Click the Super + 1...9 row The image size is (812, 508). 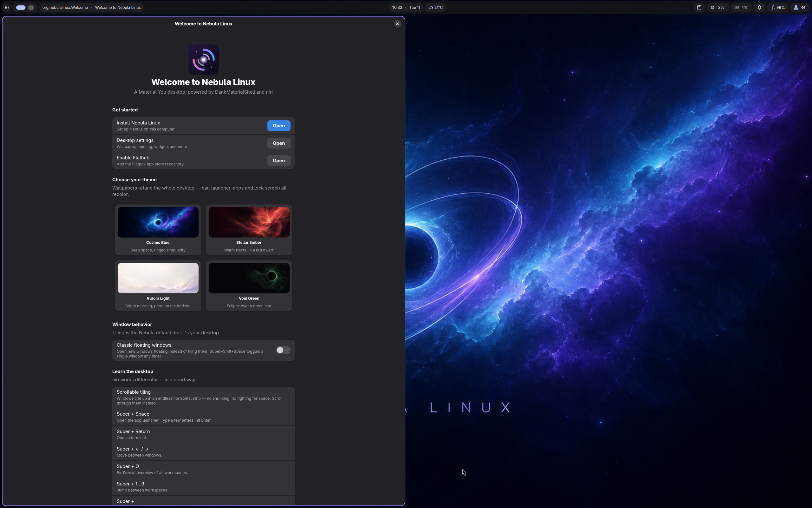coord(203,487)
